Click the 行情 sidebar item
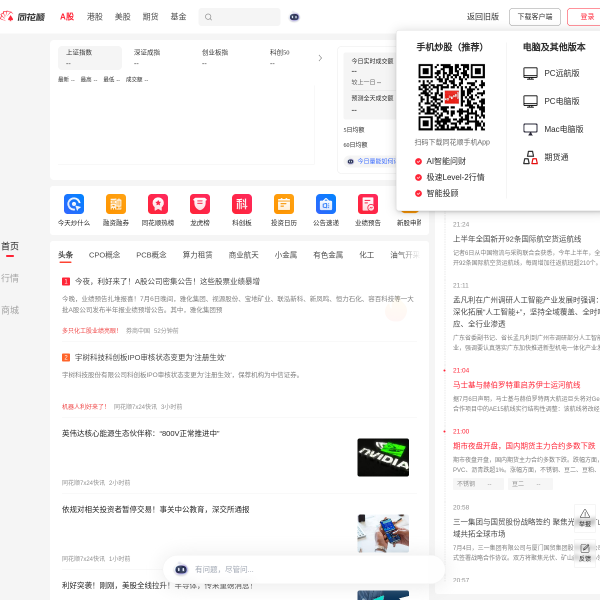This screenshot has height=600, width=600. click(10, 278)
